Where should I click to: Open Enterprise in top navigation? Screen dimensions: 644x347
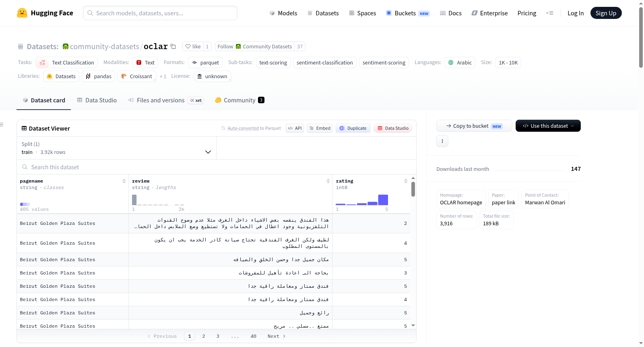click(x=489, y=13)
